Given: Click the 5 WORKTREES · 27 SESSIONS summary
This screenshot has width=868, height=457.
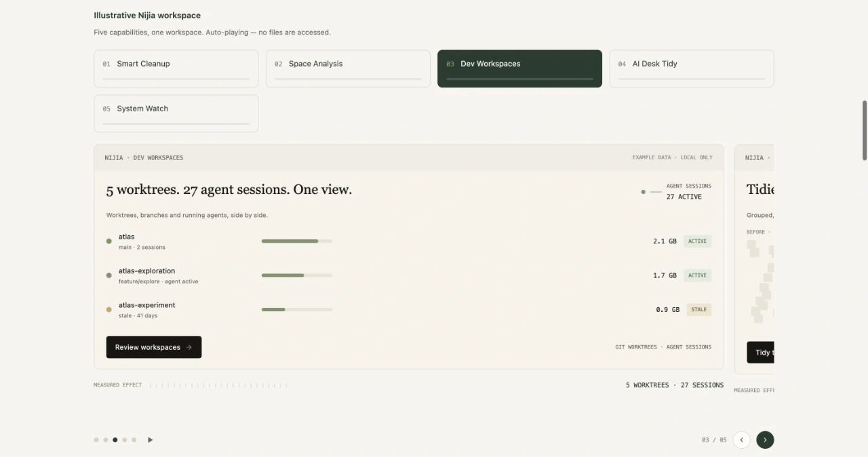Looking at the screenshot, I should click(x=675, y=385).
